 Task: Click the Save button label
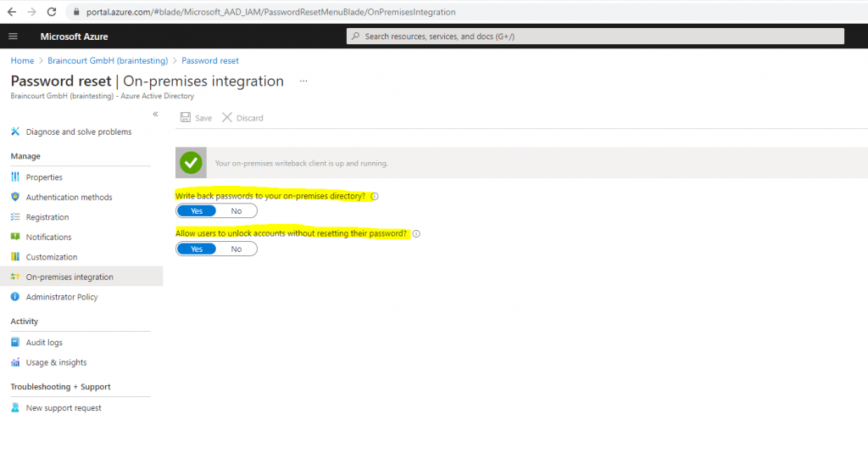203,118
